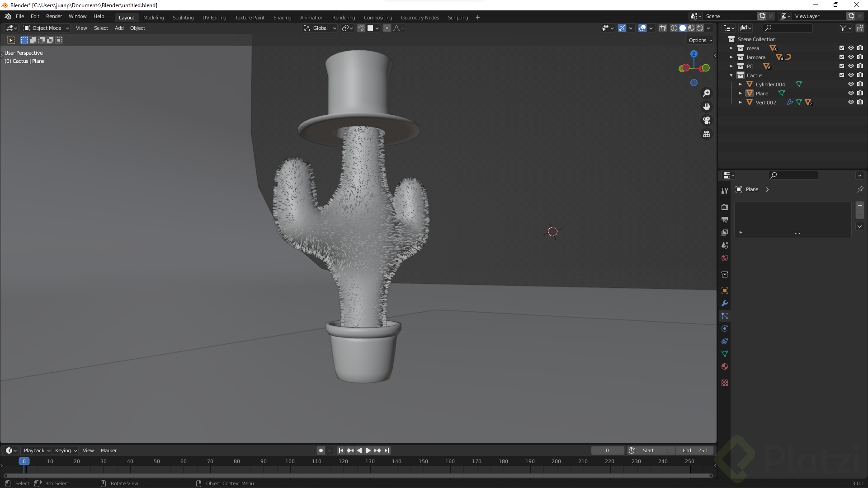Open the Render properties tab
The width and height of the screenshot is (868, 488).
(x=725, y=207)
